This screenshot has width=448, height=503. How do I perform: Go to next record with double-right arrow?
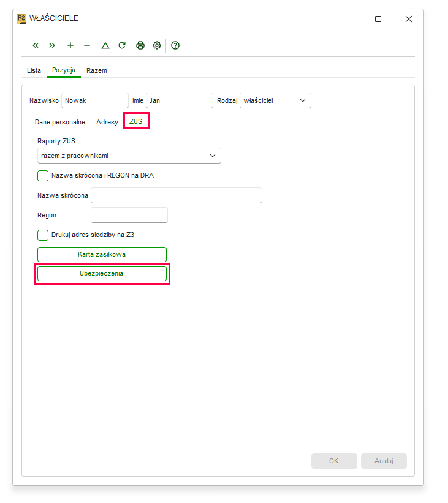click(x=51, y=45)
